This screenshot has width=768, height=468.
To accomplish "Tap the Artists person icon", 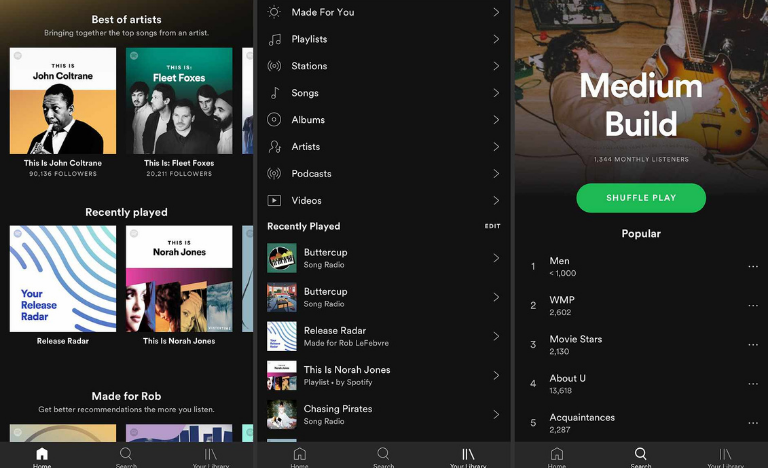I will tap(274, 147).
